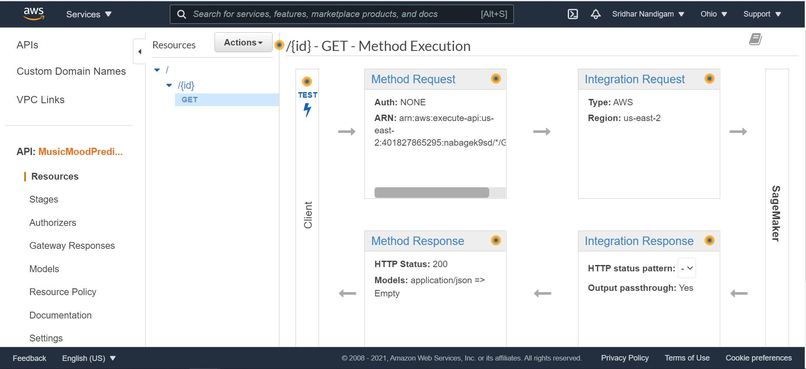Collapse the left navigation panel arrow
Image resolution: width=806 pixels, height=369 pixels.
click(x=139, y=51)
